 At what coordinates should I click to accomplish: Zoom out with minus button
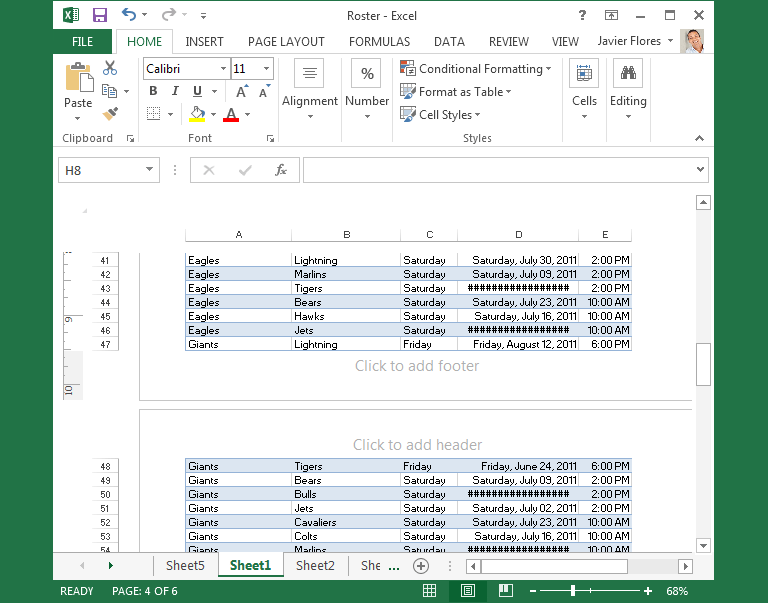point(533,591)
